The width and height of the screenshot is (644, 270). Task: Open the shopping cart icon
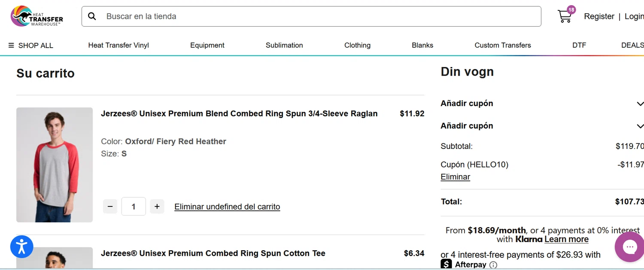coord(565,16)
